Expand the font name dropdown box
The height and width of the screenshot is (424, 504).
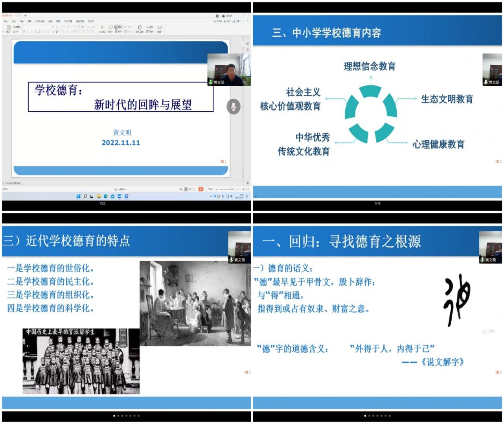point(39,27)
